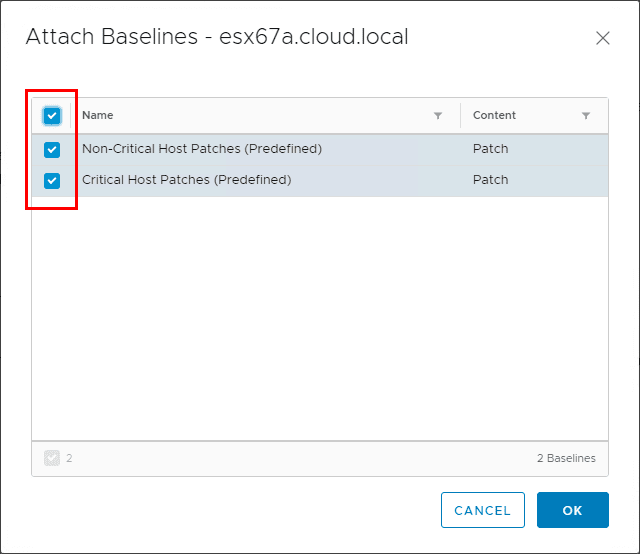This screenshot has height=554, width=640.
Task: Click Patch content cell of Critical row
Action: (x=490, y=180)
